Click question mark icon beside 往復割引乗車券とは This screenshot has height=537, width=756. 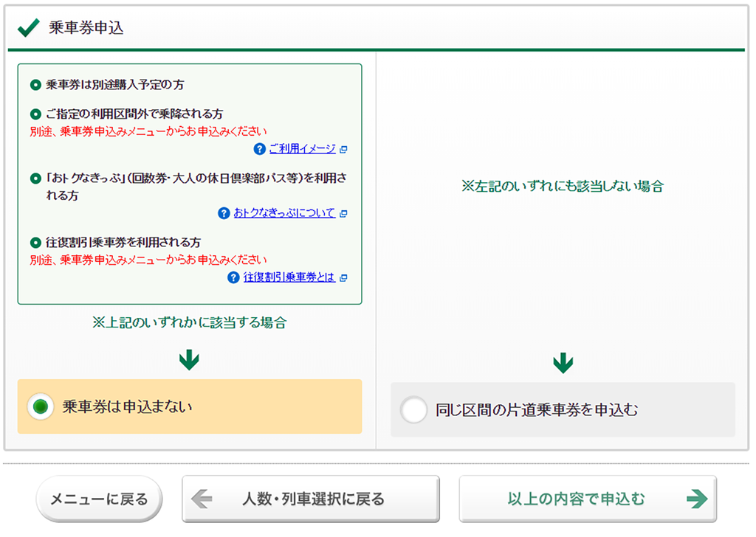(x=234, y=278)
